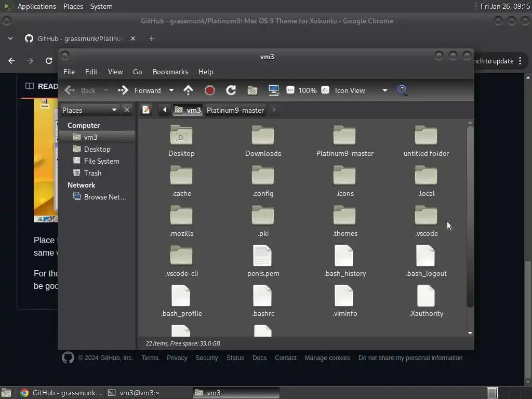Click the left path bar scroll arrow

click(x=165, y=110)
